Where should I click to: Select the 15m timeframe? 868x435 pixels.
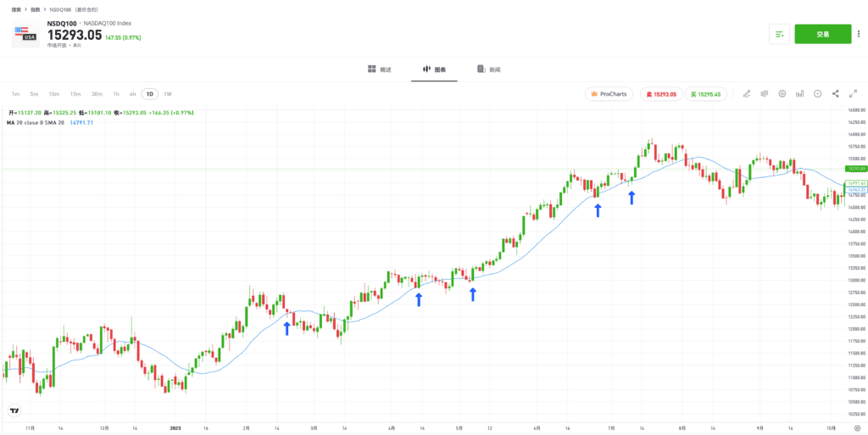(75, 94)
